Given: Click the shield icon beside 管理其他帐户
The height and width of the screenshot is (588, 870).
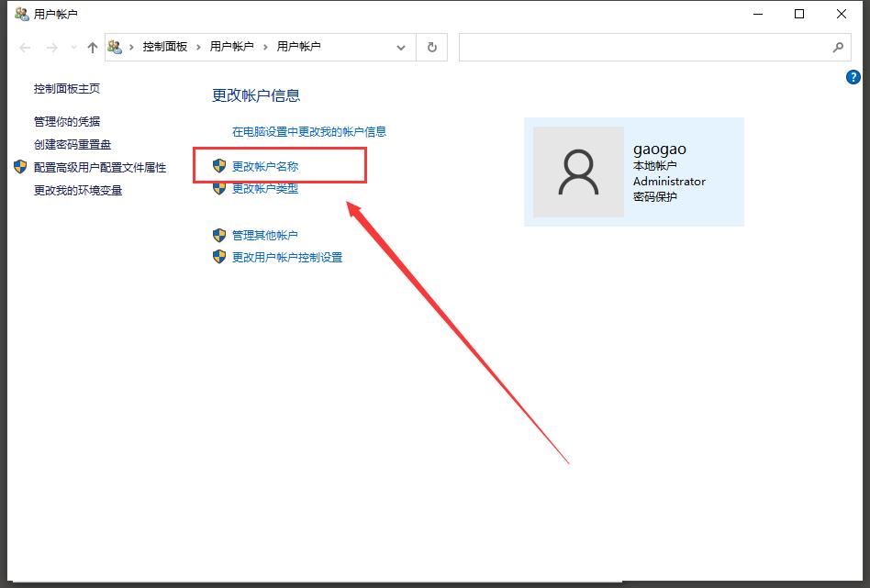Looking at the screenshot, I should pos(219,235).
